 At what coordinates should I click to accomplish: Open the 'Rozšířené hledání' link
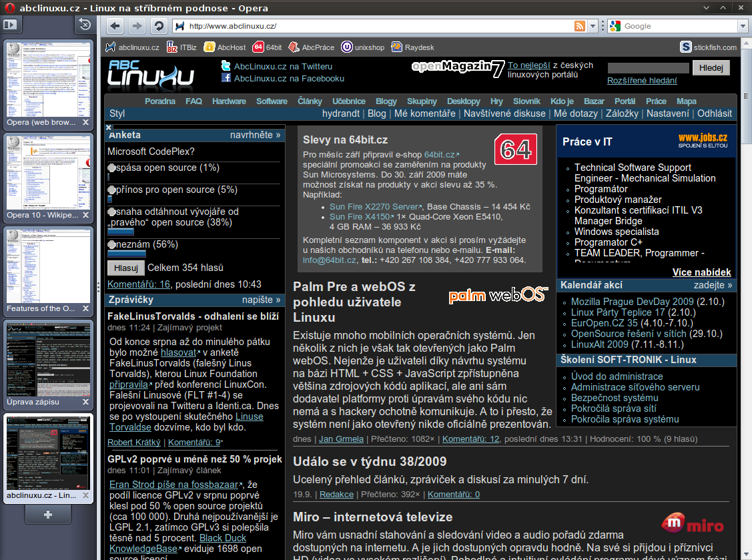642,81
